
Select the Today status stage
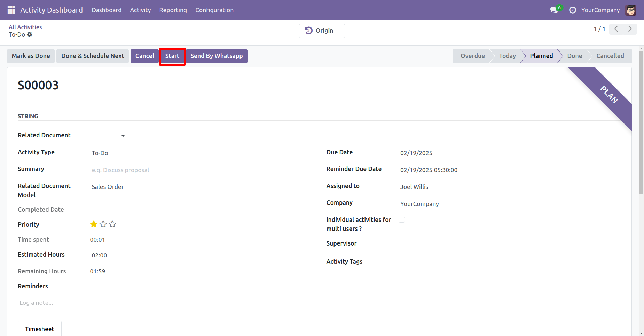point(507,56)
